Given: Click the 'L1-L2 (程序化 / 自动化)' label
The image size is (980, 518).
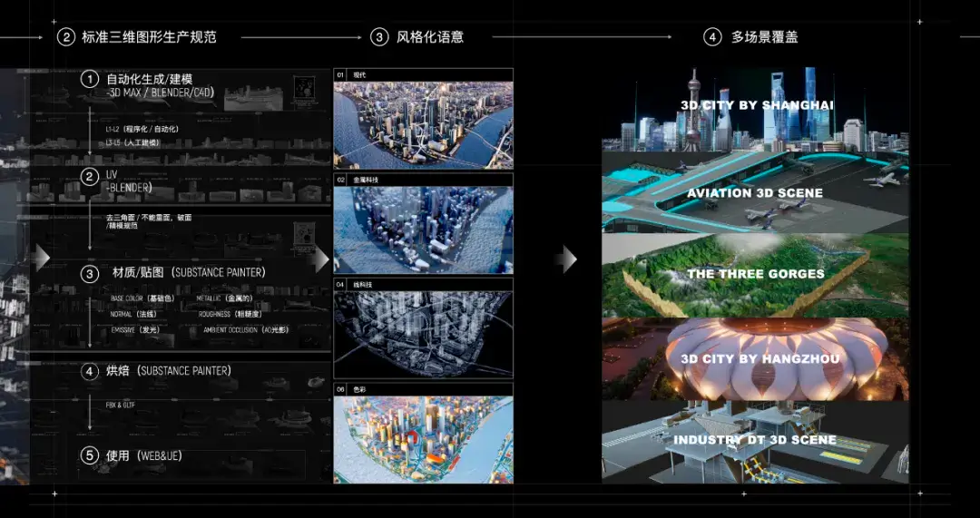Looking at the screenshot, I should (142, 129).
